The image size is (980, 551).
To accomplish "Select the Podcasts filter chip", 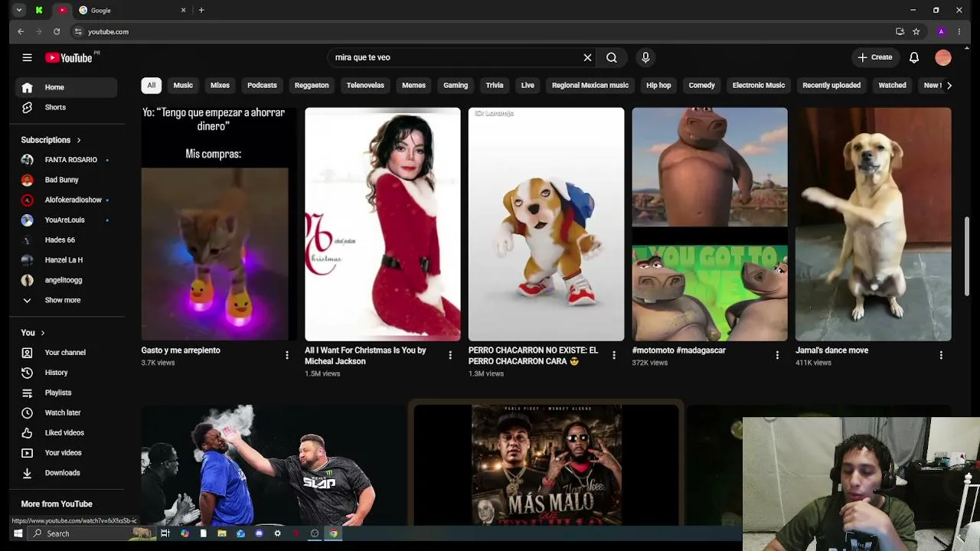I will pyautogui.click(x=262, y=85).
